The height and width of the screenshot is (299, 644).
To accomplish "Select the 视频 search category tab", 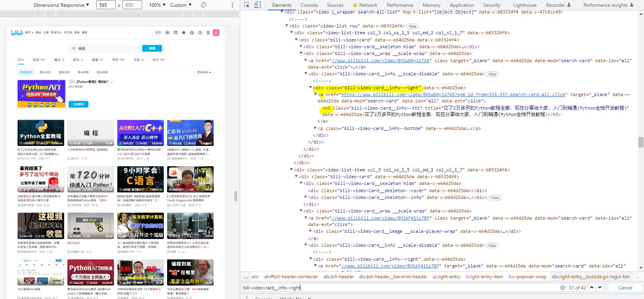I will 39,60.
